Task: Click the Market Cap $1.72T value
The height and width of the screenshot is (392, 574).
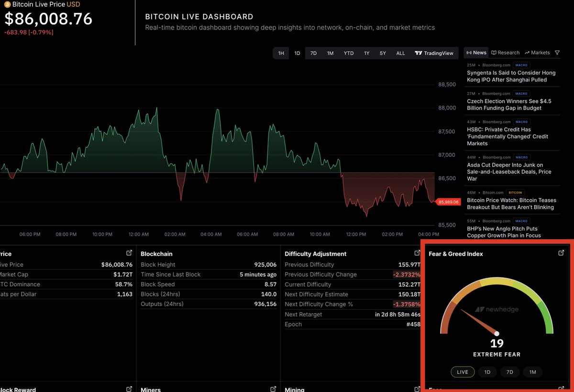Action: [x=123, y=274]
